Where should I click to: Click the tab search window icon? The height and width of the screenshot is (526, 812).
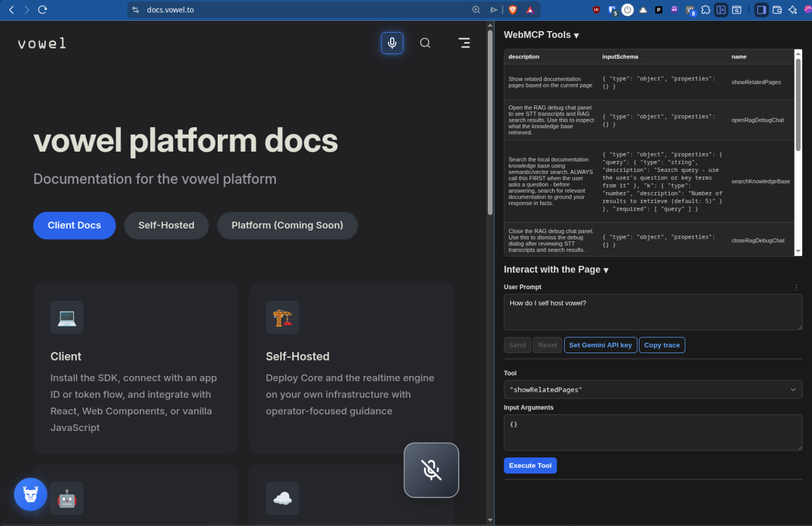737,10
